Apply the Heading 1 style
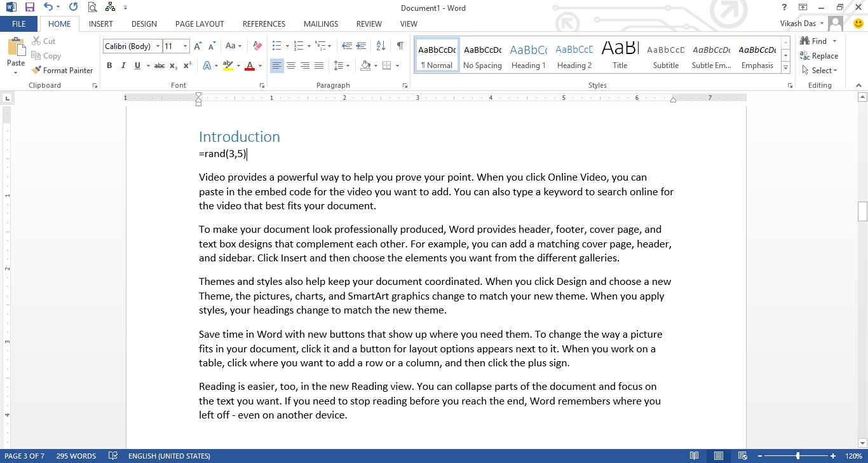 click(x=528, y=55)
